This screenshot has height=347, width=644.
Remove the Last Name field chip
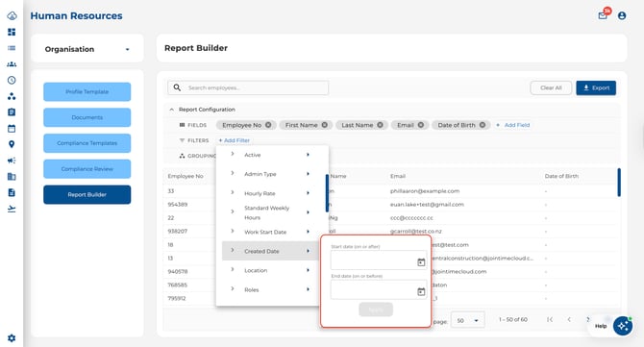click(x=380, y=125)
